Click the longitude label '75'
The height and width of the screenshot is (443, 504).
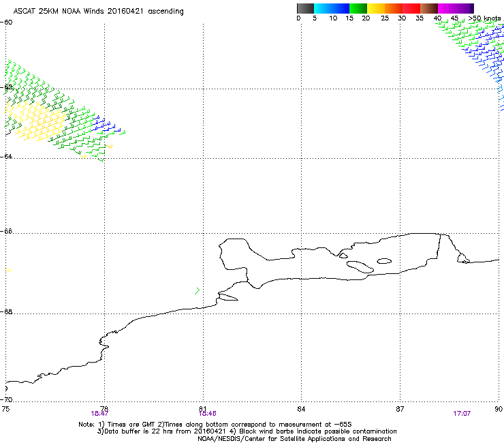click(x=5, y=409)
